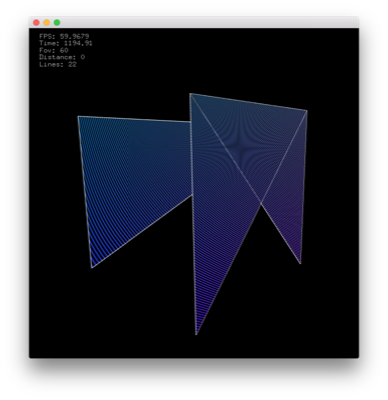Minimize the window with the yellow button
This screenshot has width=388, height=400.
[47, 23]
